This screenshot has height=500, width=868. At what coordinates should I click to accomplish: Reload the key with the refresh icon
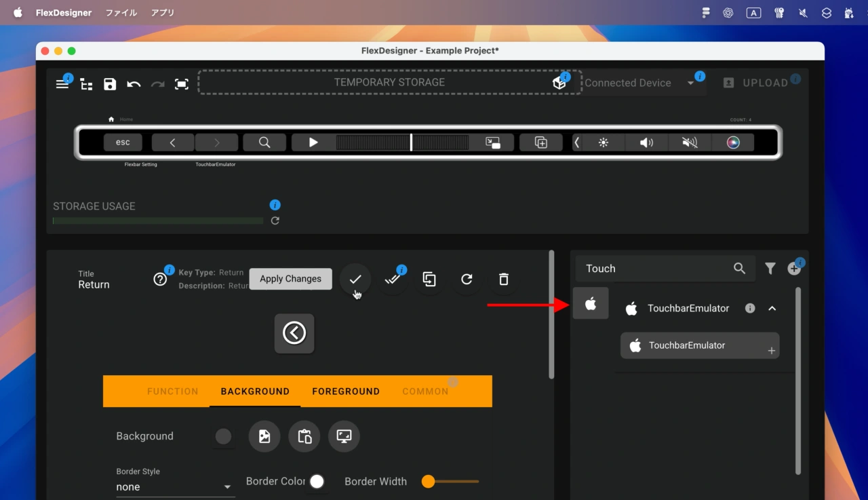coord(466,279)
